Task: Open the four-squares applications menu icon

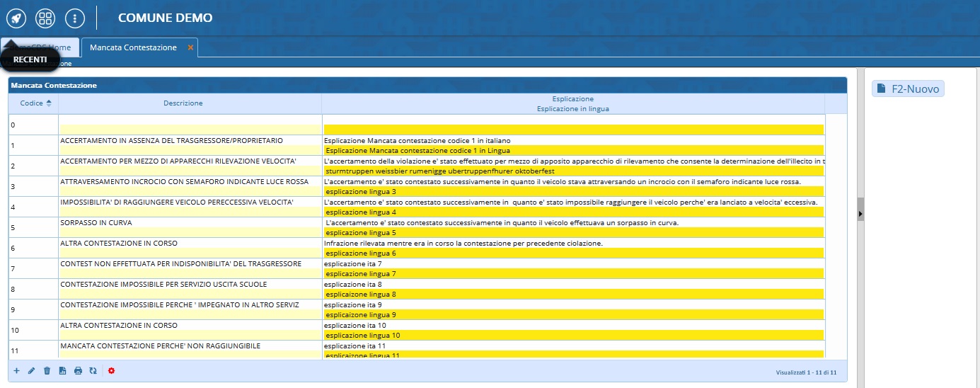Action: (x=45, y=18)
